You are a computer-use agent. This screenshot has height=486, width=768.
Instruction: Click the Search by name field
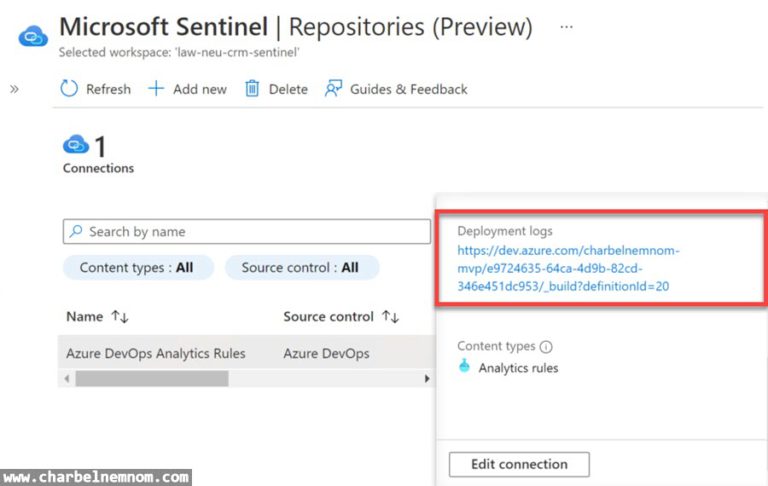[247, 231]
